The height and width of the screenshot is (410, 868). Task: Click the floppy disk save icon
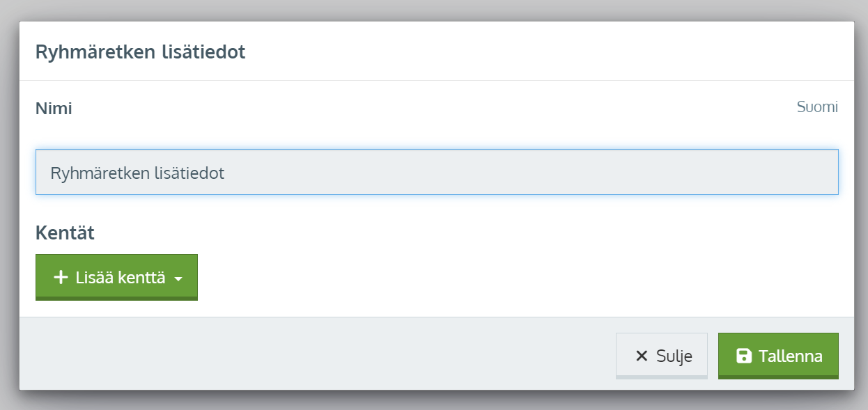click(744, 356)
